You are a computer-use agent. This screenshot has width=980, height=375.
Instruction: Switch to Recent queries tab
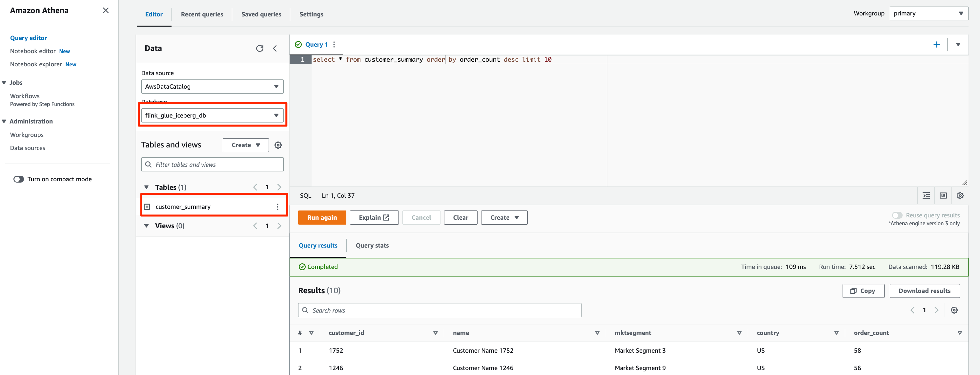tap(202, 14)
